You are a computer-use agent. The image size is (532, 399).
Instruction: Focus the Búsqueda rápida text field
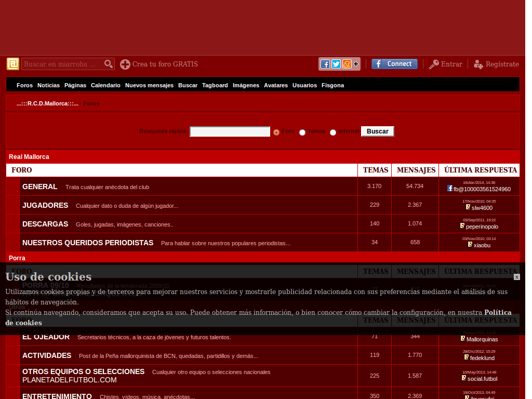click(230, 131)
